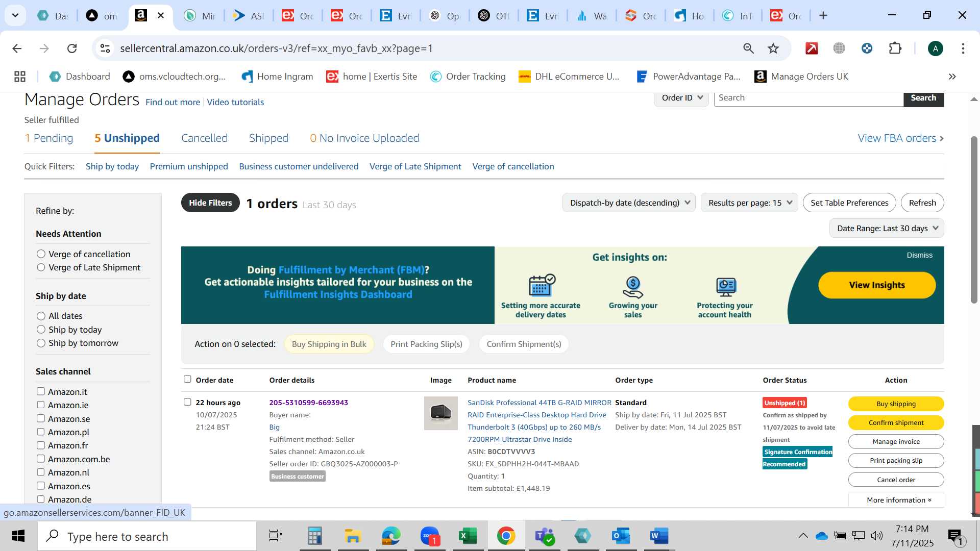Check the Amazon.fr sales channel
Image resolution: width=980 pixels, height=551 pixels.
click(x=41, y=445)
